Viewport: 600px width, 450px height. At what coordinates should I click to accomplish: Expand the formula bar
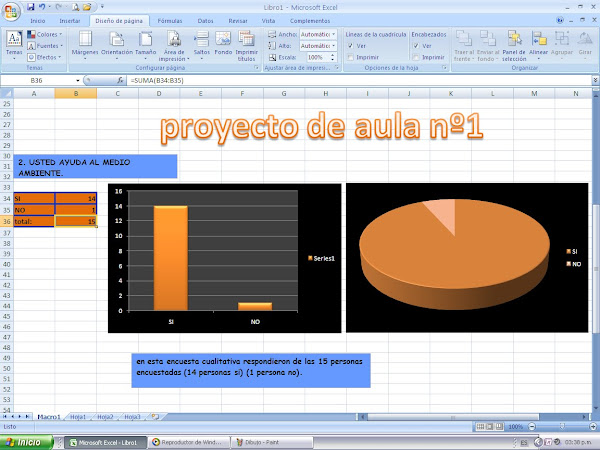pos(595,80)
